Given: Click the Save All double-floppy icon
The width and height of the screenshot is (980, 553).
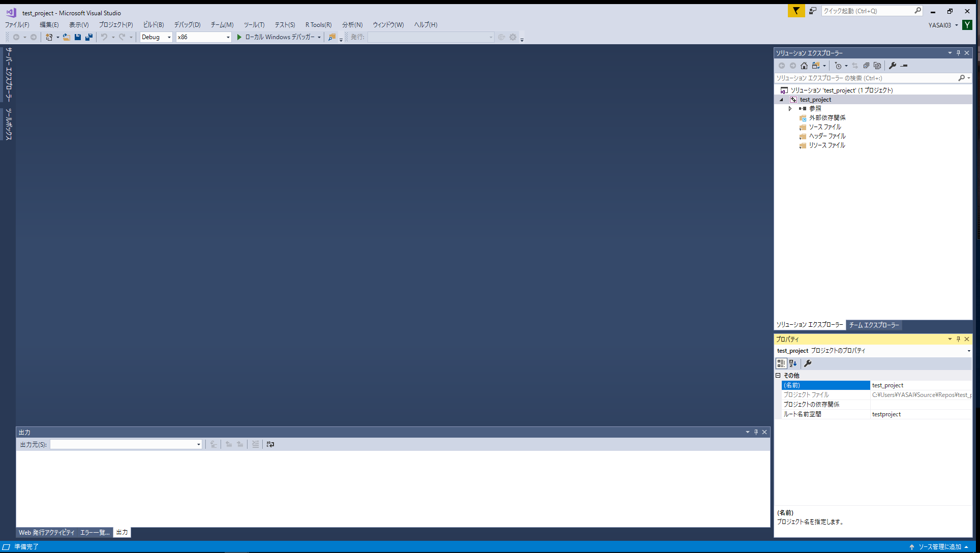Looking at the screenshot, I should point(89,37).
